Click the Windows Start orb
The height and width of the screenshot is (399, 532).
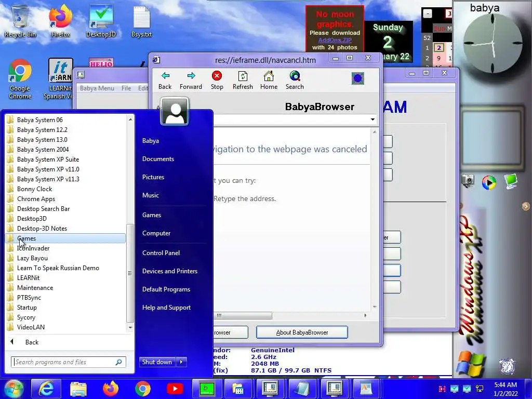click(14, 389)
